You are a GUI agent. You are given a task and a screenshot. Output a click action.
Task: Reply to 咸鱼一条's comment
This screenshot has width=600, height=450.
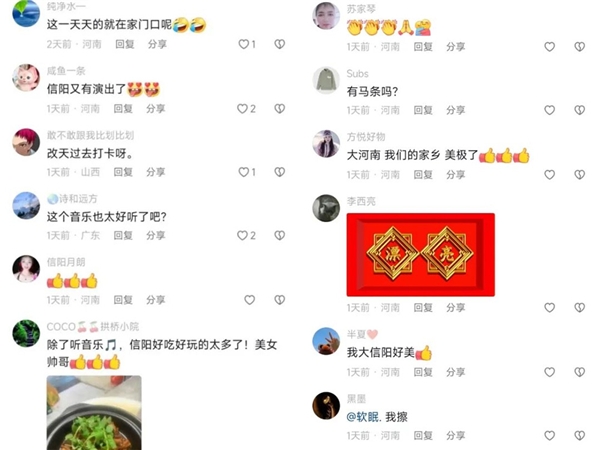pos(123,109)
